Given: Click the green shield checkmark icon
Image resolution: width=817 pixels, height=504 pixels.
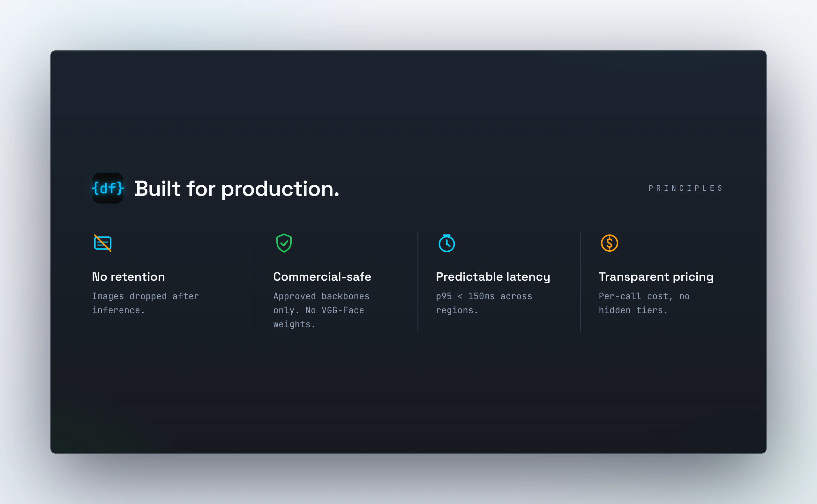Looking at the screenshot, I should point(284,243).
